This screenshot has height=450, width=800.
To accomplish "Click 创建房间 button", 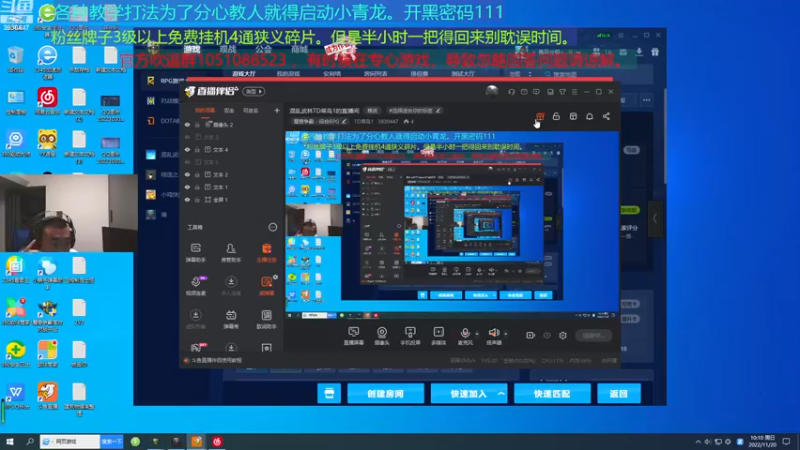I will pyautogui.click(x=386, y=394).
